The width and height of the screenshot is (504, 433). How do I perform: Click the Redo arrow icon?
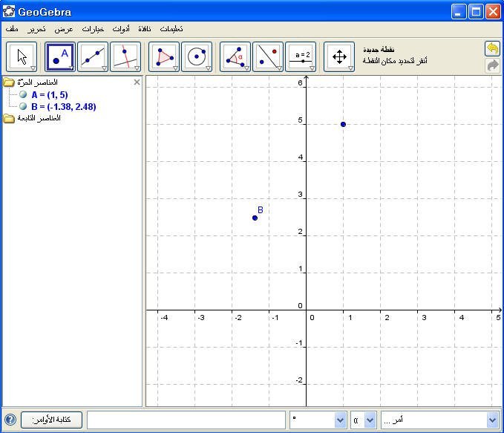(492, 65)
